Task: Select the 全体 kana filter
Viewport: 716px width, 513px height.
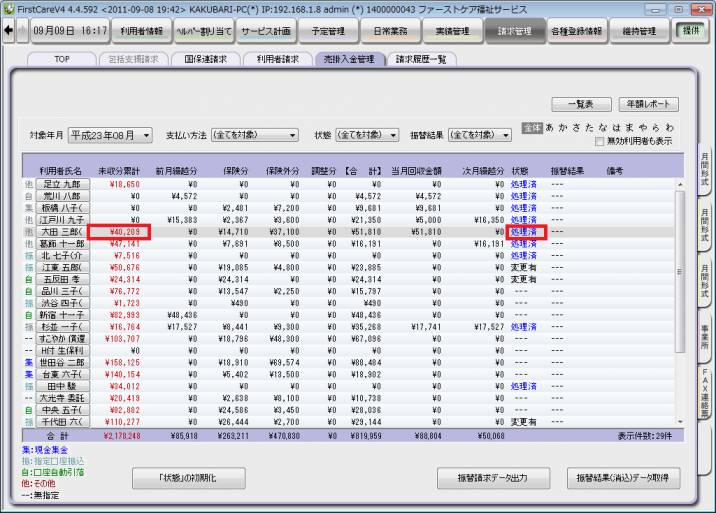Action: click(x=532, y=128)
